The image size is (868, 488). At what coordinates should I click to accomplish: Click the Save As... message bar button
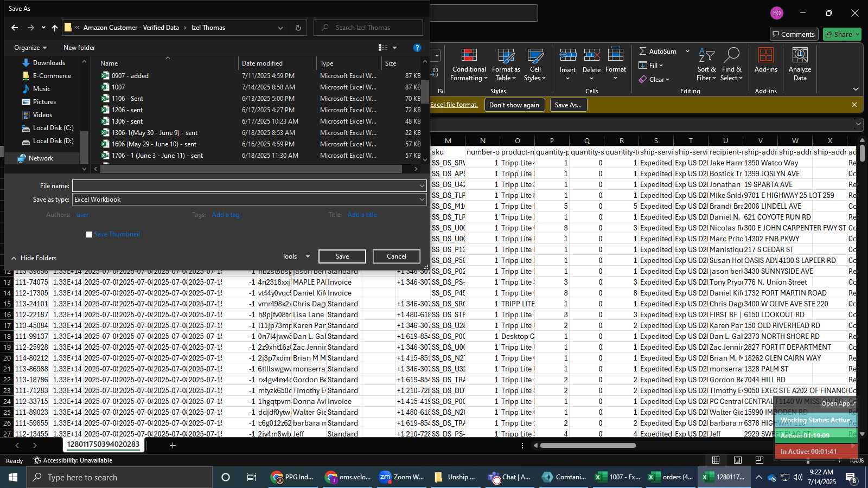568,105
